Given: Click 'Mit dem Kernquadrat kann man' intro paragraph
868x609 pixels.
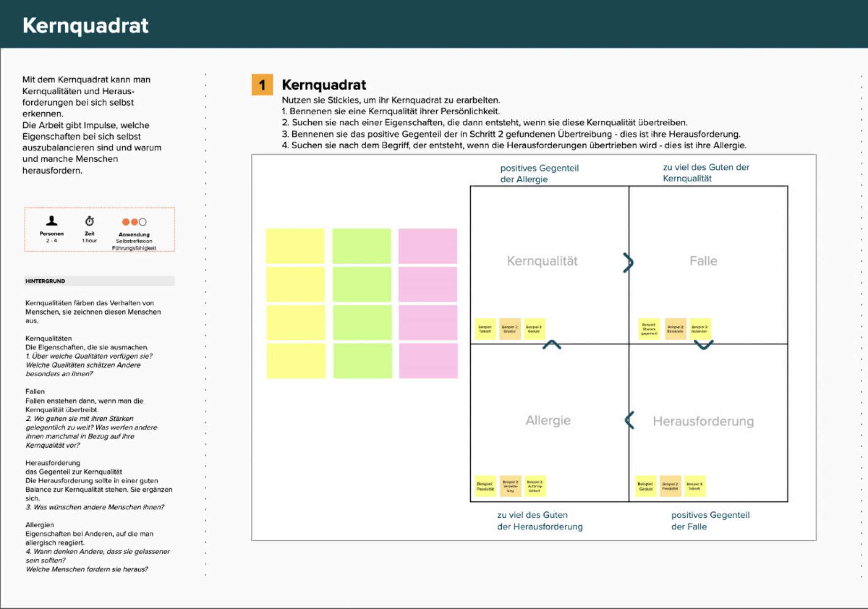Looking at the screenshot, I should (x=92, y=125).
